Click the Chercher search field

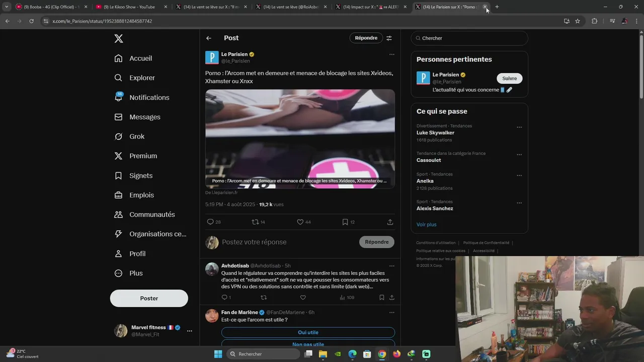469,38
